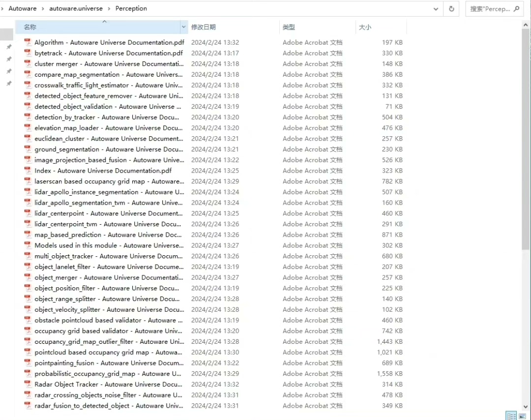Select lidar_apollo_segmentation_tvm file name
The image size is (531, 420).
(x=108, y=203)
